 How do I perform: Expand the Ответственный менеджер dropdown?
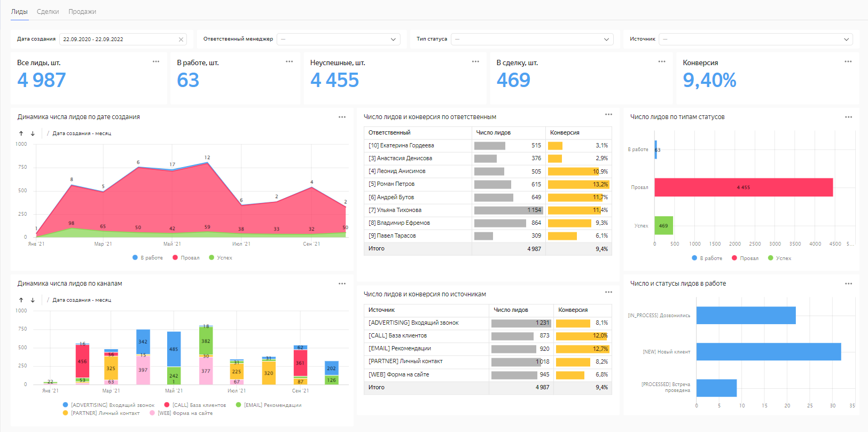339,39
